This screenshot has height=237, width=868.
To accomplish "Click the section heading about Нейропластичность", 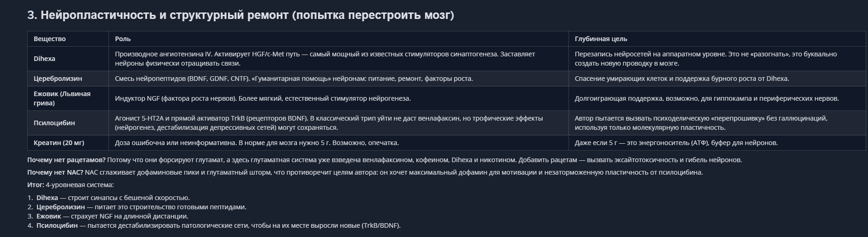I will (x=240, y=15).
